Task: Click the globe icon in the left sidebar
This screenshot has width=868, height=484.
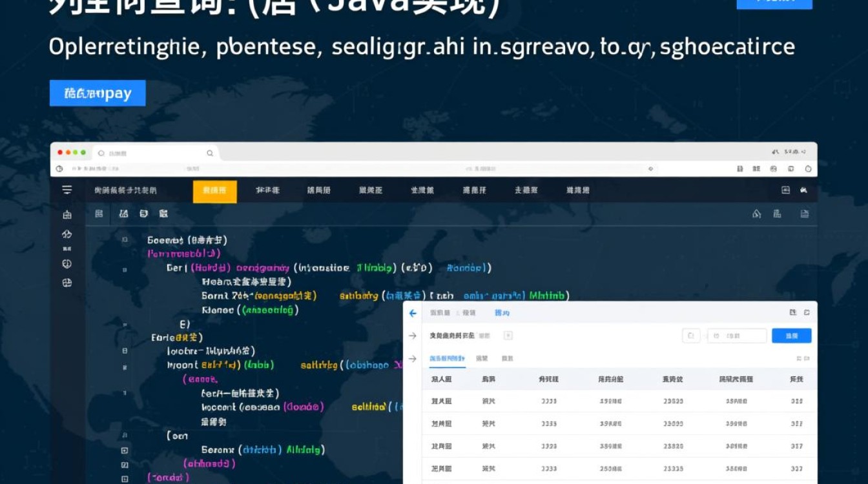Action: click(67, 264)
